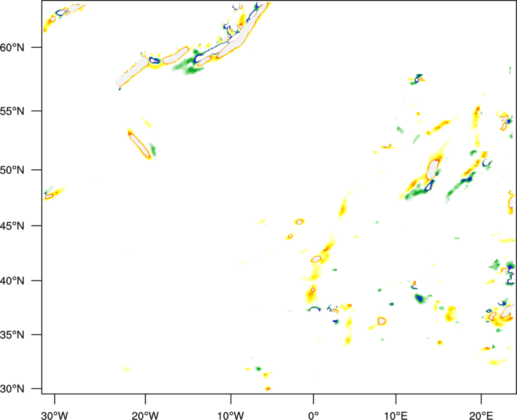517x420 pixels.
Task: Click the 35°N latitude label
Action: pyautogui.click(x=12, y=335)
